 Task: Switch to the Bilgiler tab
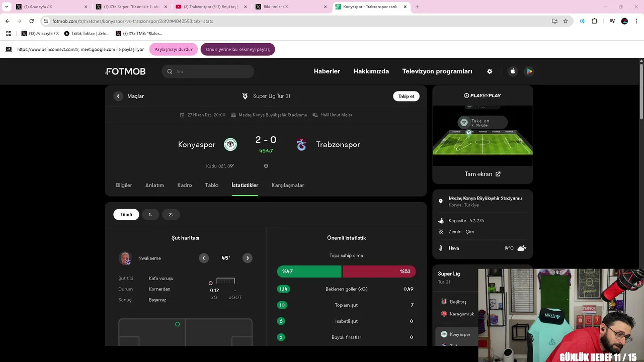(x=124, y=185)
